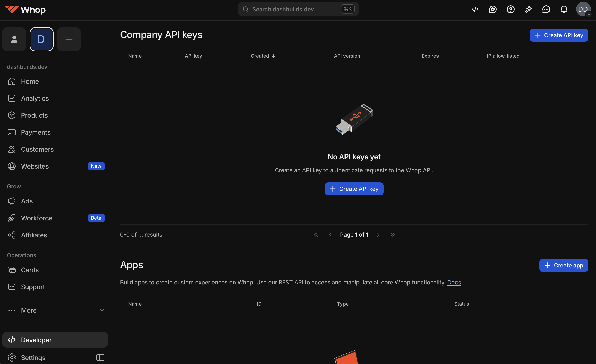Collapse the sidebar with the panel icon
Viewport: 596px width, 364px height.
click(x=100, y=358)
